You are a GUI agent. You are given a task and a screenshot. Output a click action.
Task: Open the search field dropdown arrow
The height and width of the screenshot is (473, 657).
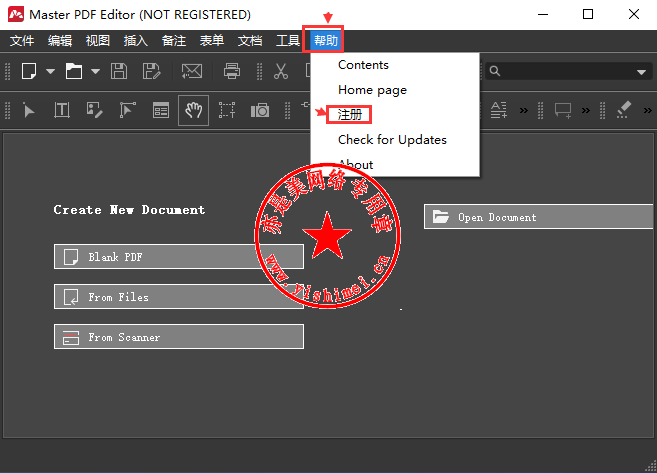(641, 72)
